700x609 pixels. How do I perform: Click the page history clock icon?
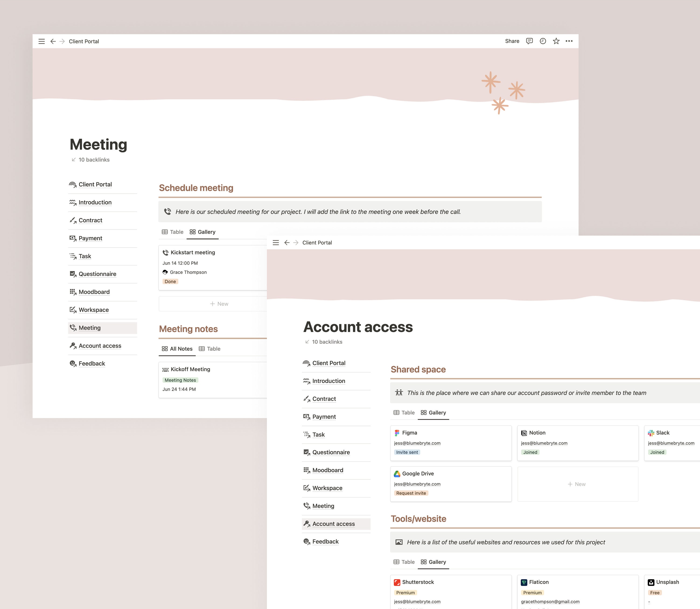[x=542, y=41]
